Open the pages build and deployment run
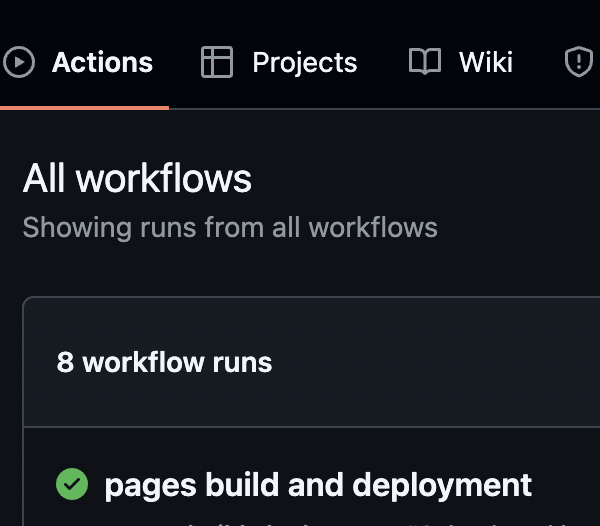Image resolution: width=600 pixels, height=526 pixels. coord(318,485)
